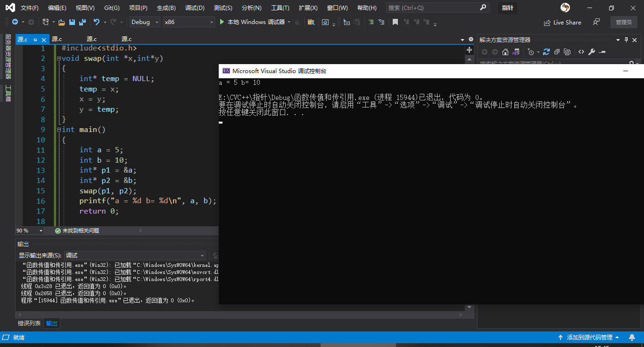
Task: Click the debug console title bar icon
Action: (226, 71)
